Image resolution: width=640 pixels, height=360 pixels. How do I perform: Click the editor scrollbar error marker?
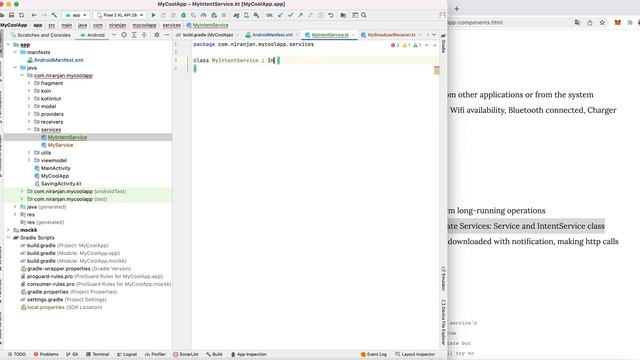(x=437, y=70)
